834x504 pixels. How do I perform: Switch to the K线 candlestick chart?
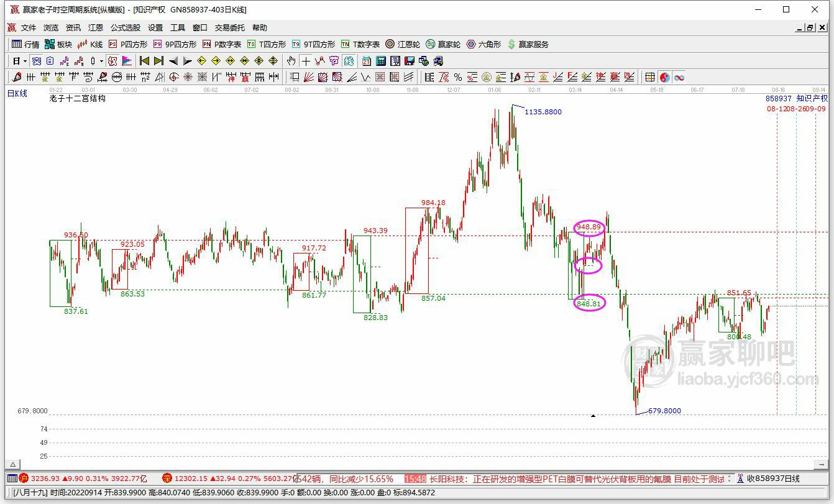click(x=90, y=44)
